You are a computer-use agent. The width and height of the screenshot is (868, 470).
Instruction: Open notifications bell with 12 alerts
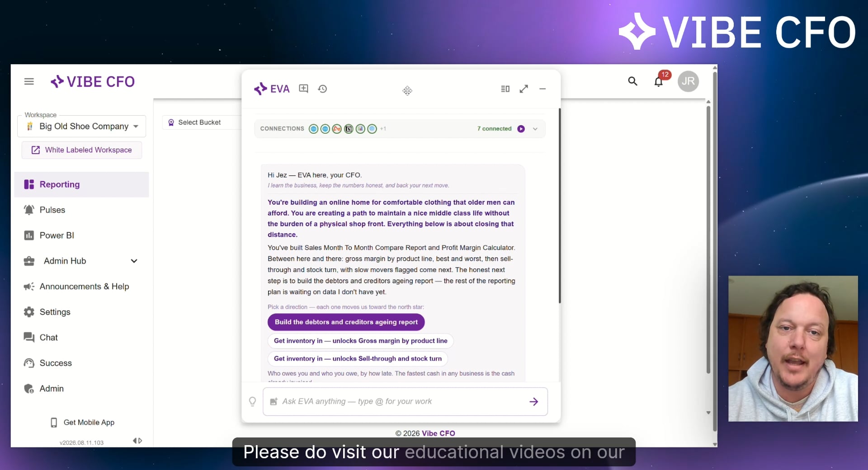659,81
